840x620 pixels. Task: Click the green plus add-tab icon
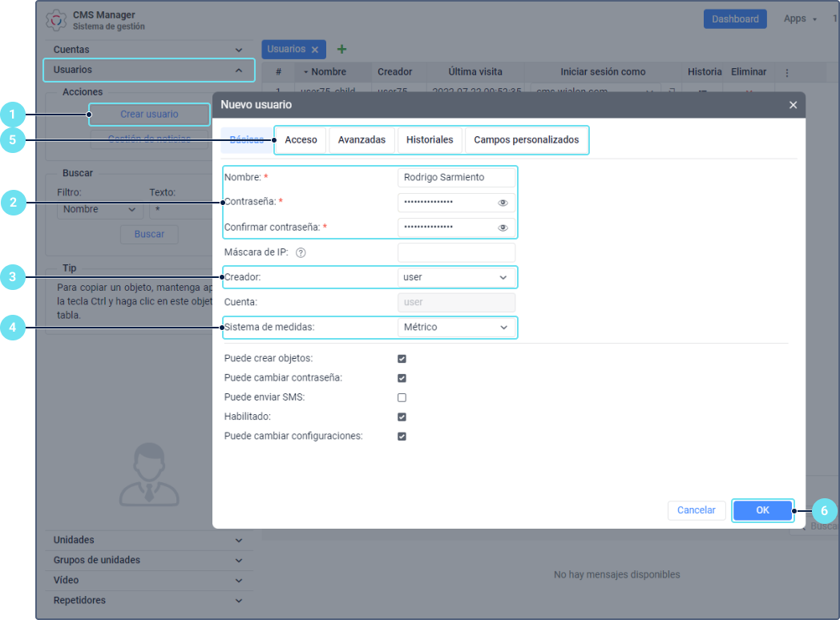(x=342, y=50)
